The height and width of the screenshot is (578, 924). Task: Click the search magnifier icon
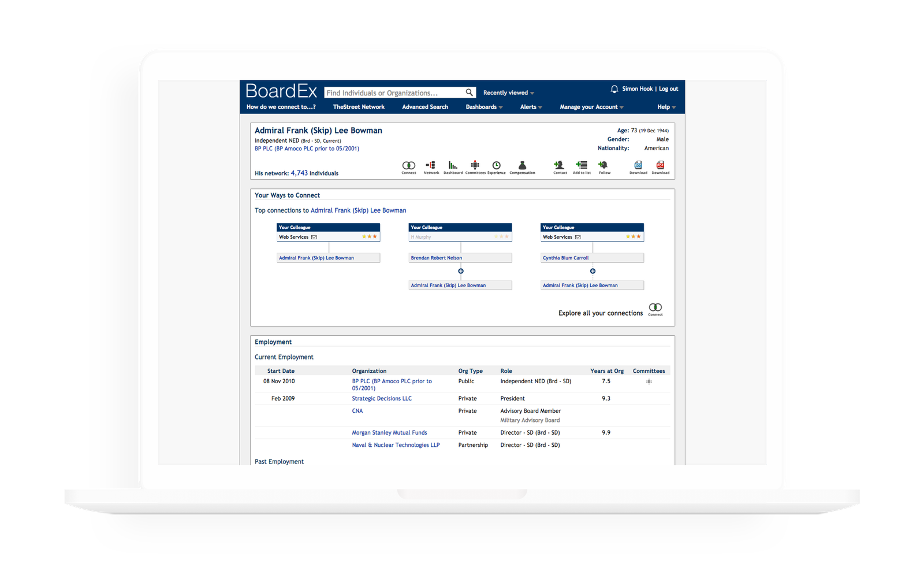(x=470, y=92)
